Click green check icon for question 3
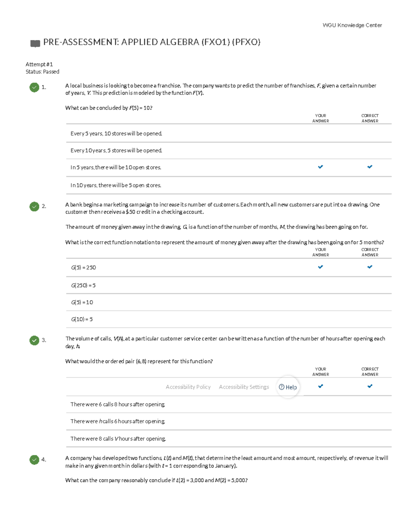The height and width of the screenshot is (532, 411). pyautogui.click(x=34, y=340)
